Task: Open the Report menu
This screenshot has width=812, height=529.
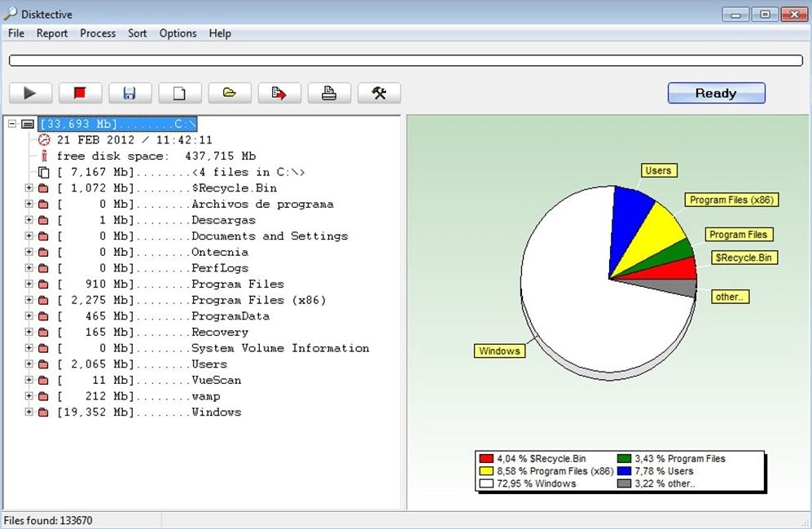Action: pyautogui.click(x=52, y=33)
